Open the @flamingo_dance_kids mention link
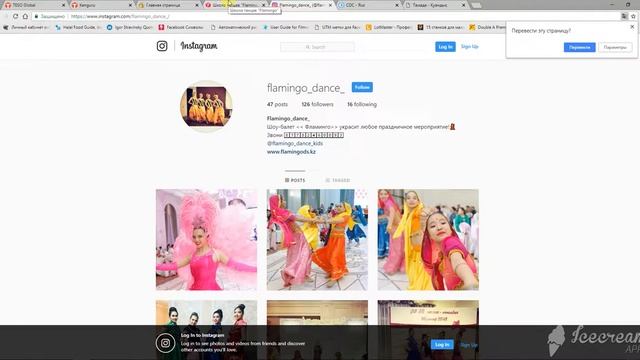The image size is (640, 360). point(295,143)
